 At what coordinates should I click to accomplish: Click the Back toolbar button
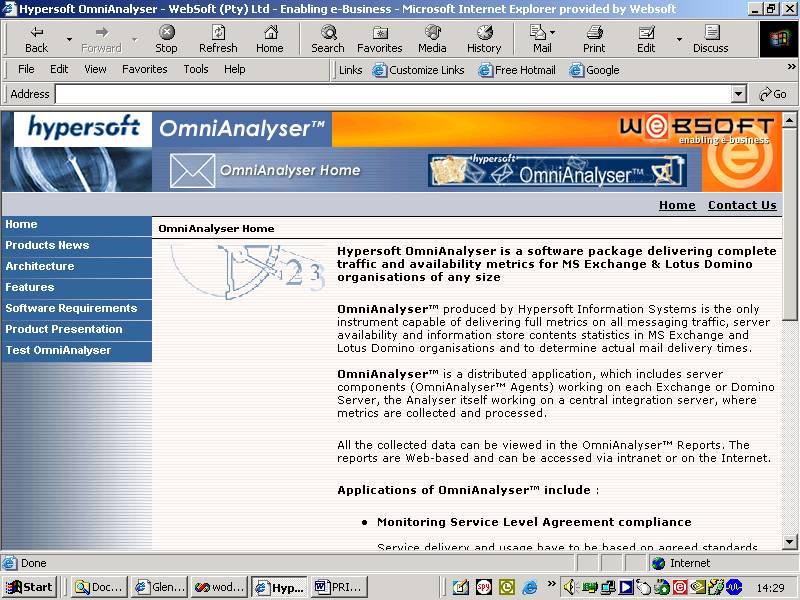pos(36,39)
